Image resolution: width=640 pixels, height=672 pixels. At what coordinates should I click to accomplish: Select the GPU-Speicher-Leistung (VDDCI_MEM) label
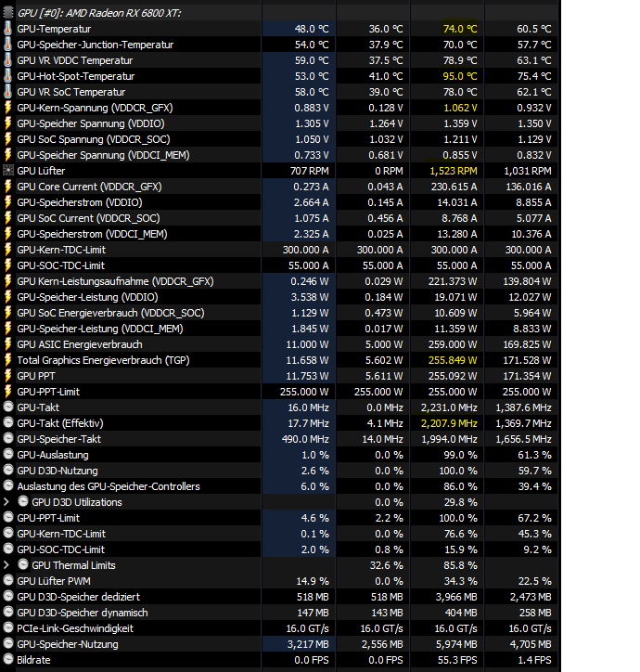click(x=100, y=329)
